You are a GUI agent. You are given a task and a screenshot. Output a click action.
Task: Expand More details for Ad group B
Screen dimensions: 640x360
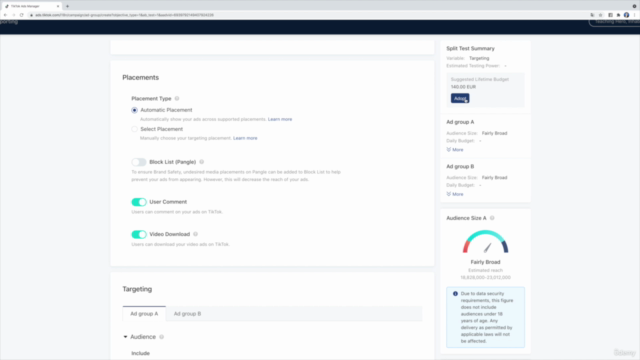click(x=455, y=194)
